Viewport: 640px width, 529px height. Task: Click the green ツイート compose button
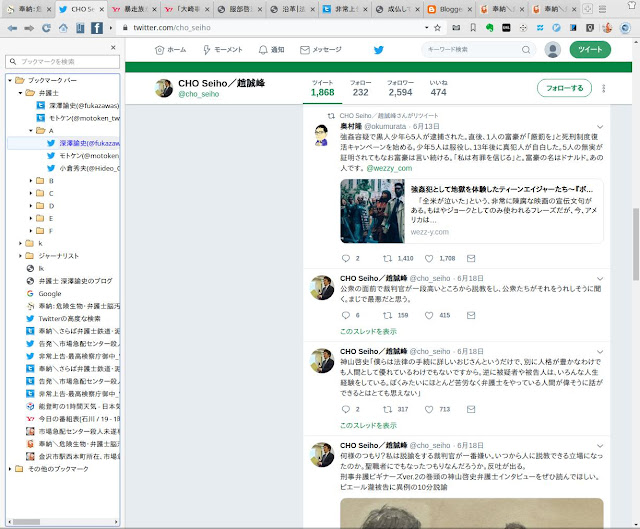click(x=590, y=49)
